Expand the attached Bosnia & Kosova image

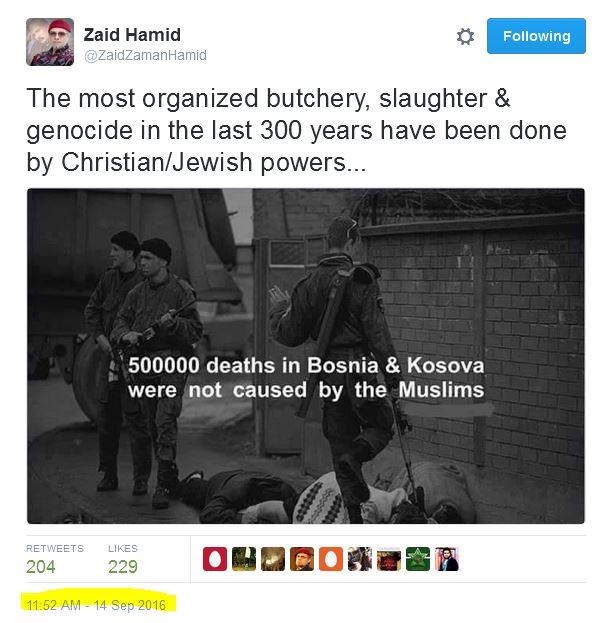pos(306,356)
